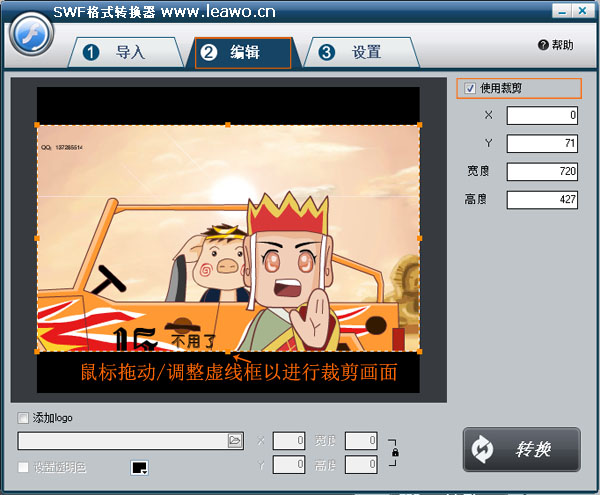Click the bottom-left crop handle
Viewport: 600px width, 495px height.
pos(37,352)
